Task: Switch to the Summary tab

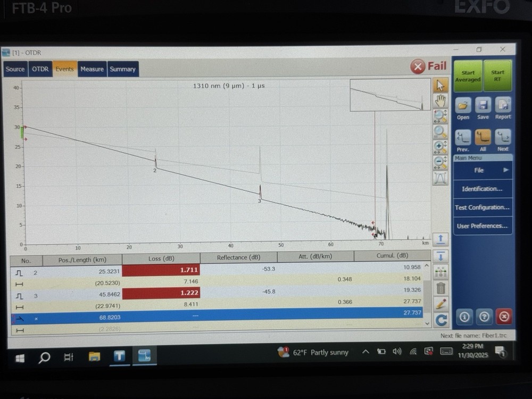Action: pos(123,69)
